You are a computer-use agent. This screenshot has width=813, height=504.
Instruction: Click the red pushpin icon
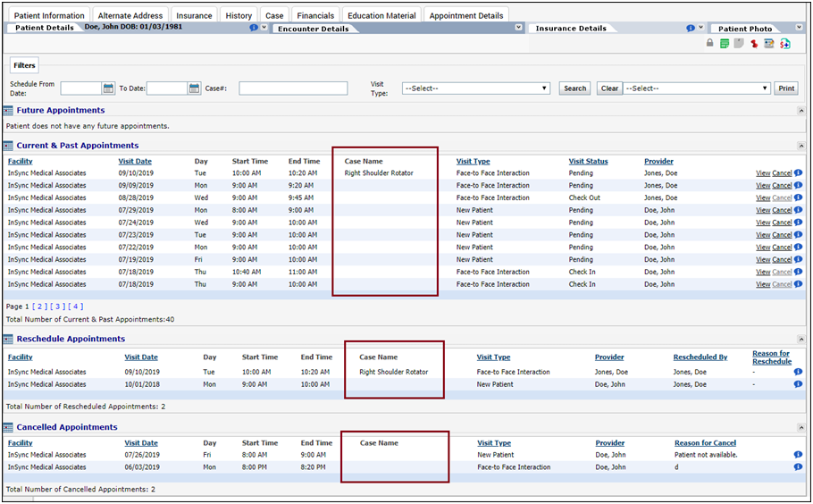(x=754, y=43)
